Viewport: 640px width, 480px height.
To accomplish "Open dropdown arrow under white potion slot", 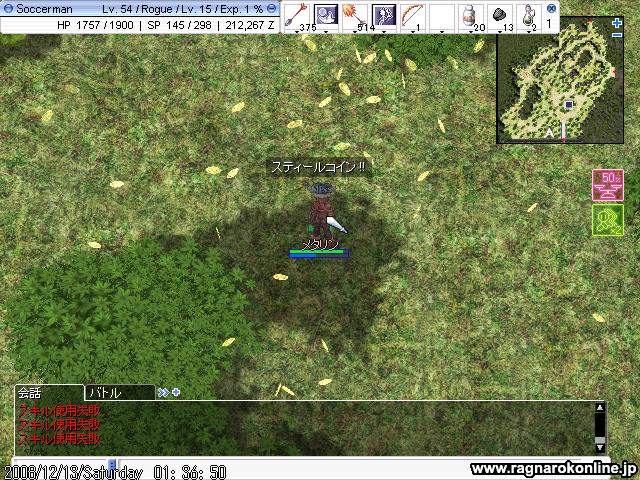I will coord(471,31).
